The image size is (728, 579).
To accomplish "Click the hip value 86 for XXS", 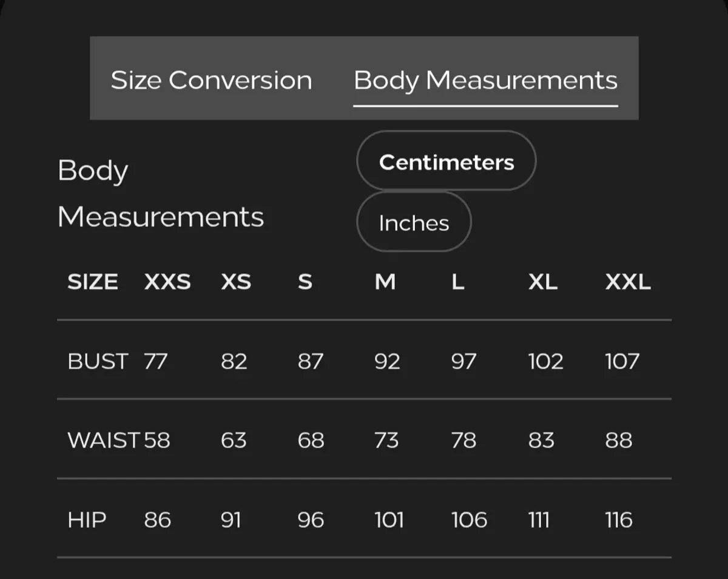I will pyautogui.click(x=158, y=520).
